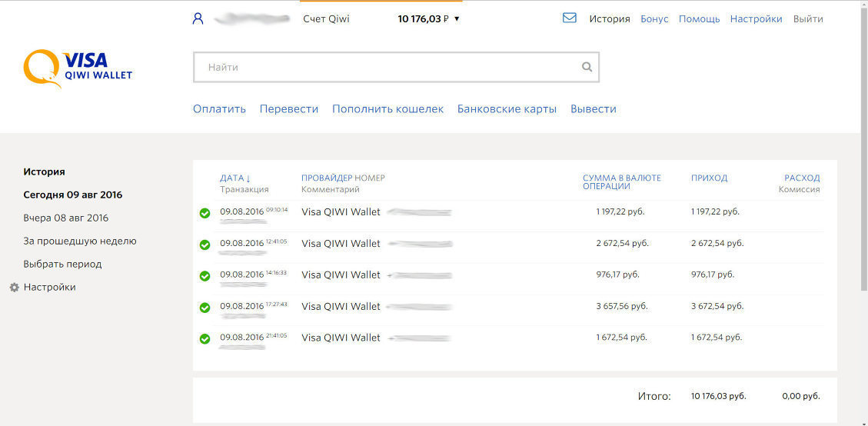Open Банковские карты section

(507, 109)
